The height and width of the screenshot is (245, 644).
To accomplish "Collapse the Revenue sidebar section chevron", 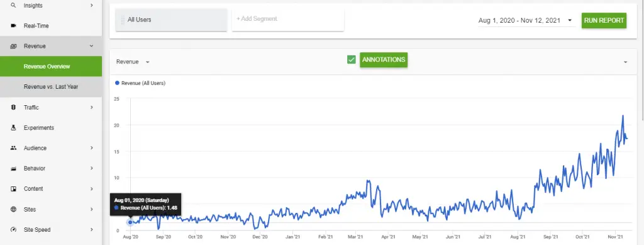I will pyautogui.click(x=92, y=46).
